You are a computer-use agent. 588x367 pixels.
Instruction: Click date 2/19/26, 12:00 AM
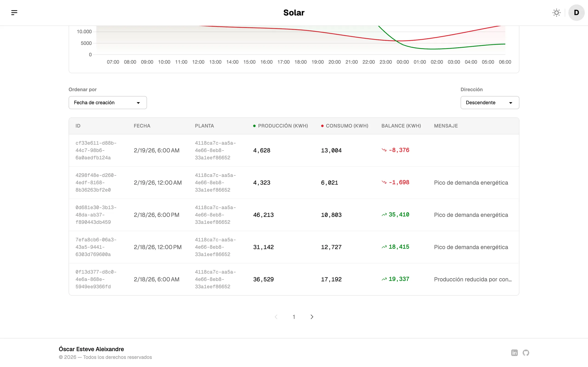click(x=158, y=183)
